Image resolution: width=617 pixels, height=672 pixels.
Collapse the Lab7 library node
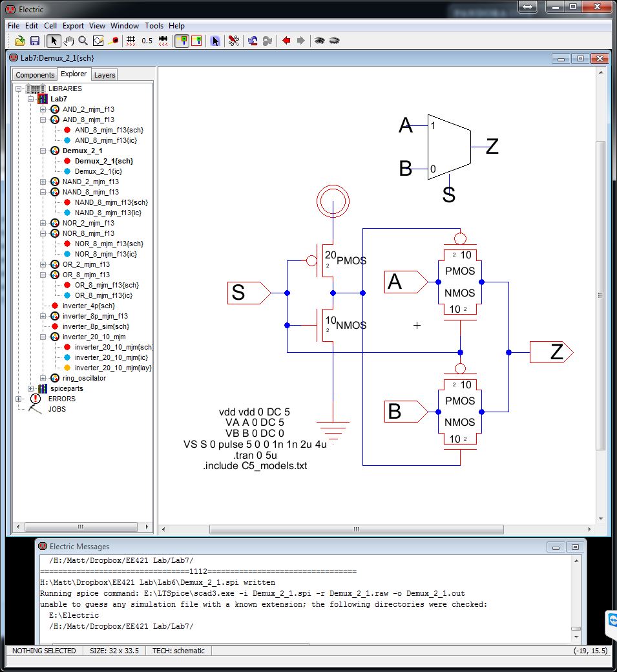30,99
